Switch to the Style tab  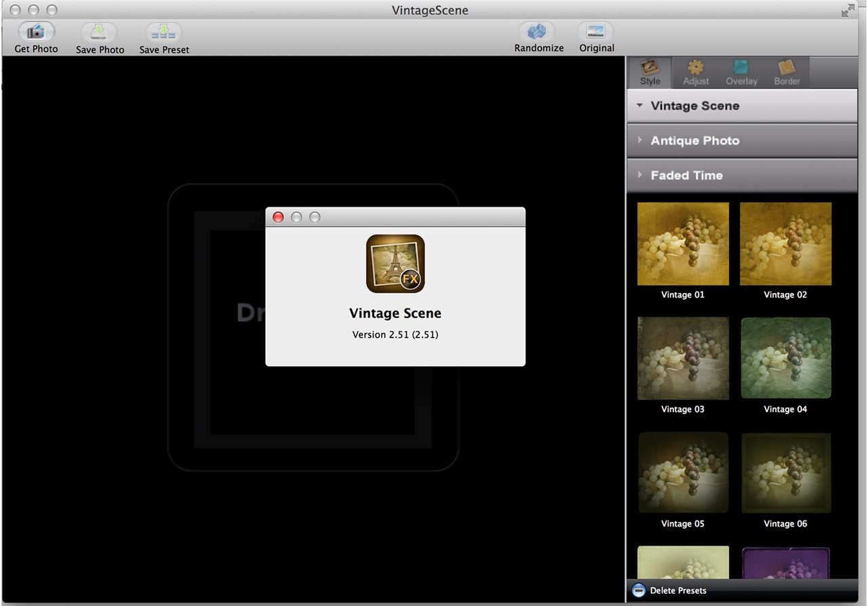click(x=650, y=73)
